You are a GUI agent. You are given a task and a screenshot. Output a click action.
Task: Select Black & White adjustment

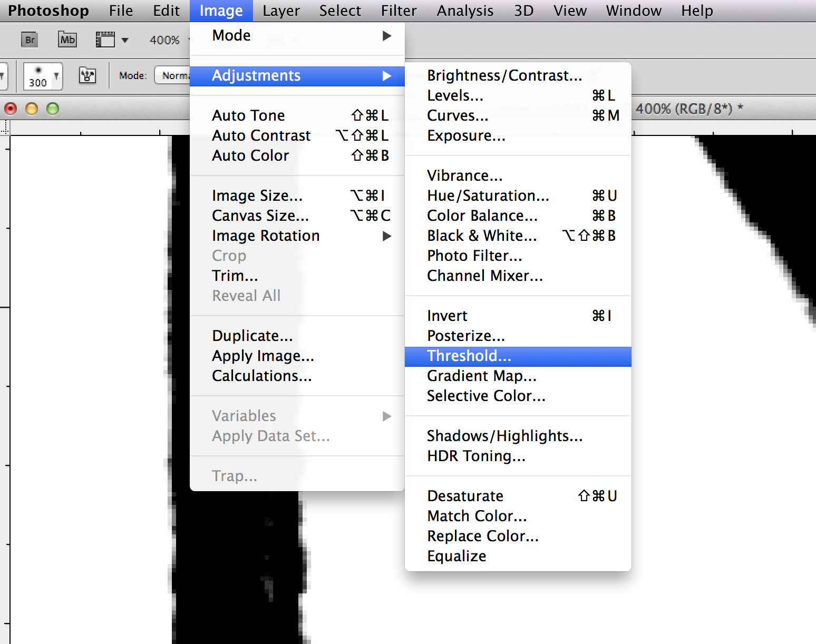click(518, 236)
